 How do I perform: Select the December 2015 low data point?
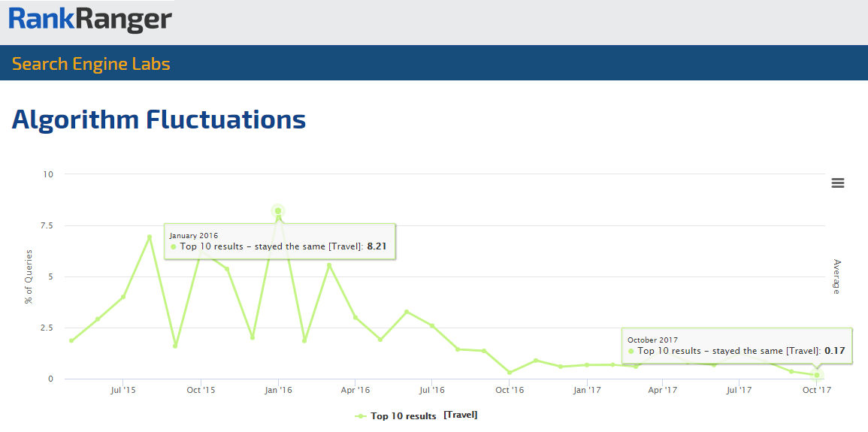point(253,337)
